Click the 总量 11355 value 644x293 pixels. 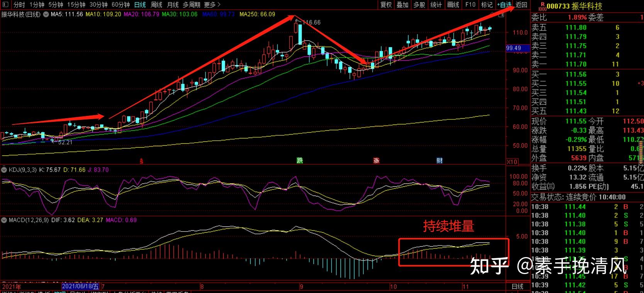577,149
